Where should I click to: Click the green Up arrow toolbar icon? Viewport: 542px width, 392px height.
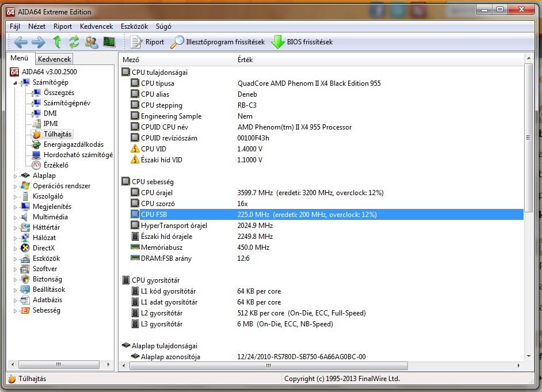(57, 42)
